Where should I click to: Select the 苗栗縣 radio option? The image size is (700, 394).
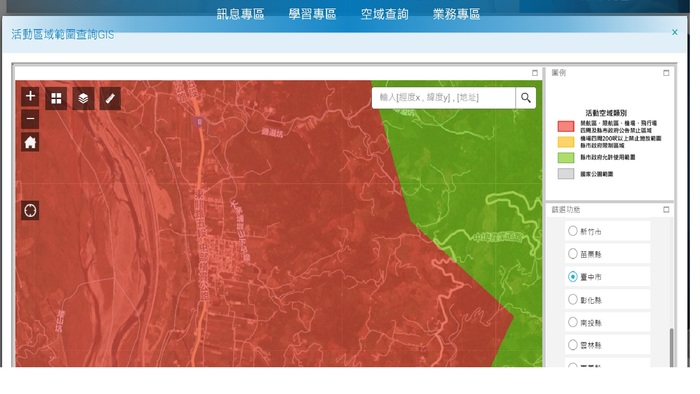tap(573, 254)
